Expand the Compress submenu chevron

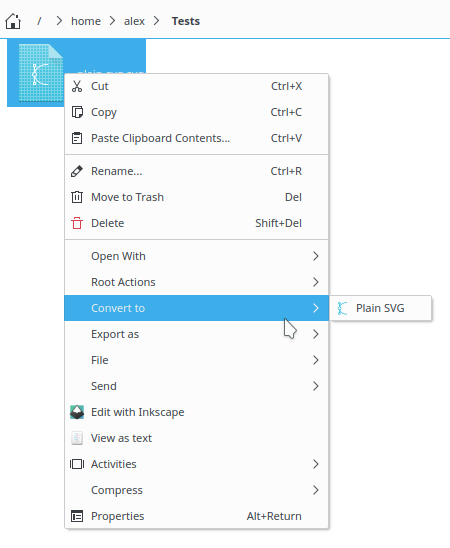point(316,490)
